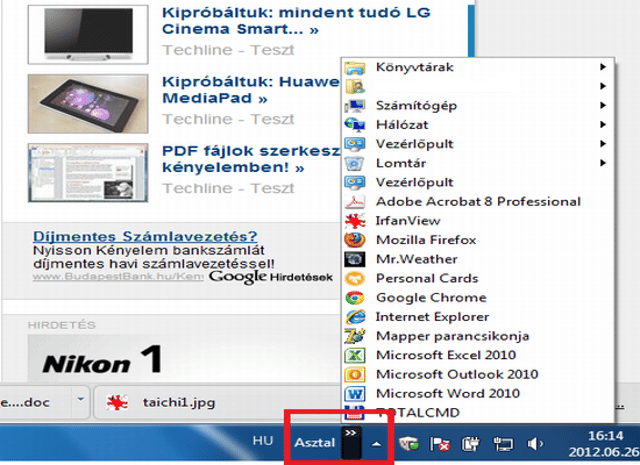Image resolution: width=640 pixels, height=465 pixels.
Task: Open the Számítógép icon in the menu
Action: [x=355, y=105]
